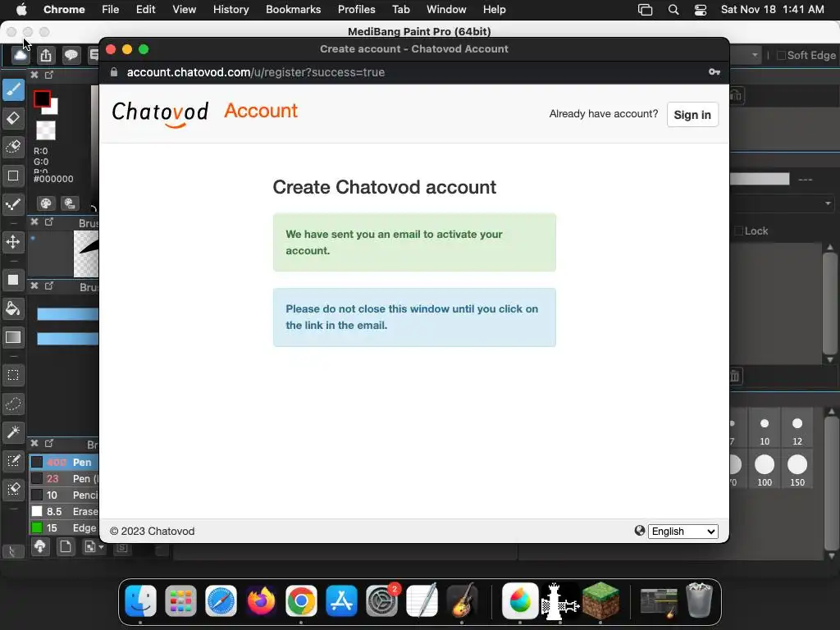Image resolution: width=840 pixels, height=630 pixels.
Task: Select the dotted-outline eraser tool icon
Action: coord(13,146)
